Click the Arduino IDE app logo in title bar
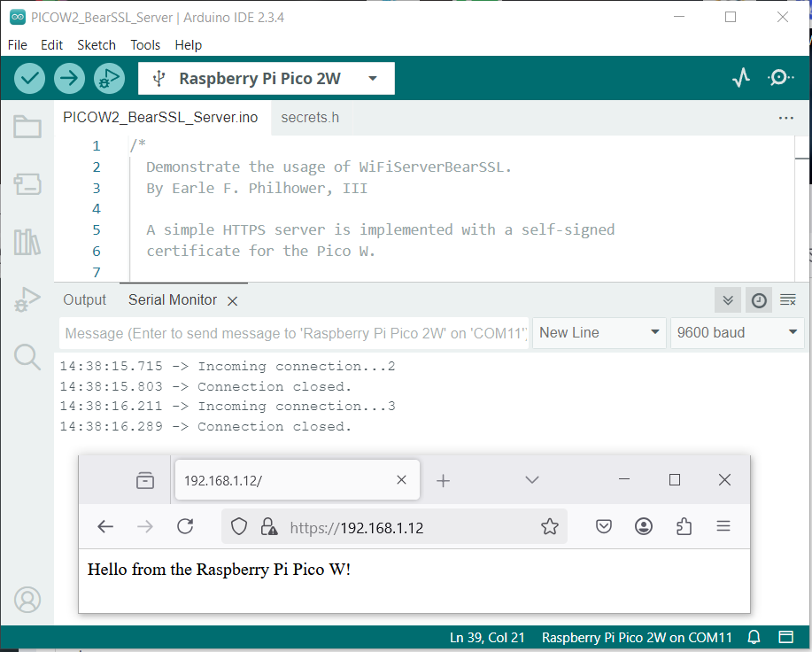The height and width of the screenshot is (652, 812). pos(18,17)
